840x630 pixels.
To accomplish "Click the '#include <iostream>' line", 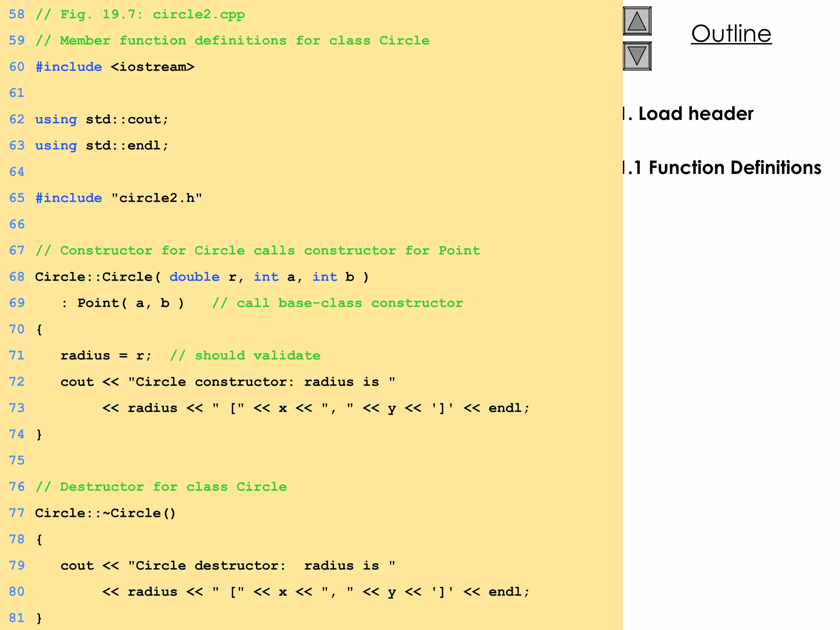I will pyautogui.click(x=115, y=67).
